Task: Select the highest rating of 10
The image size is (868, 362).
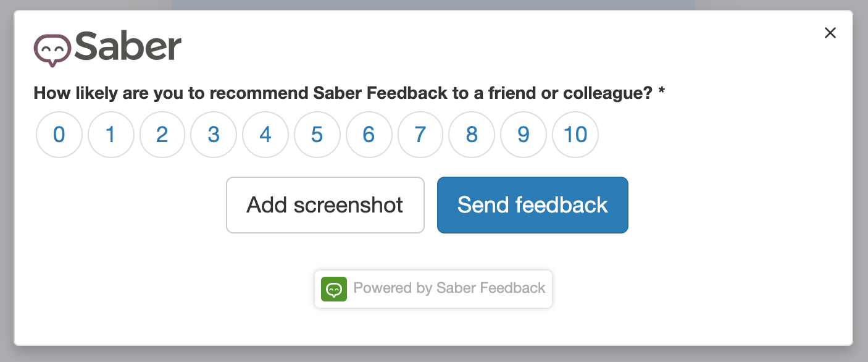Action: (x=575, y=135)
